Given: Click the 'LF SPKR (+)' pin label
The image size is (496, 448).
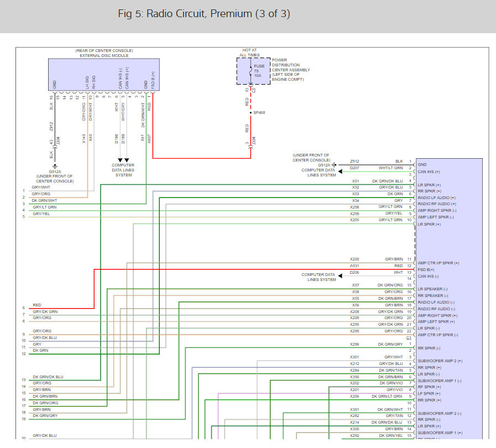Looking at the screenshot, I should click(429, 394).
